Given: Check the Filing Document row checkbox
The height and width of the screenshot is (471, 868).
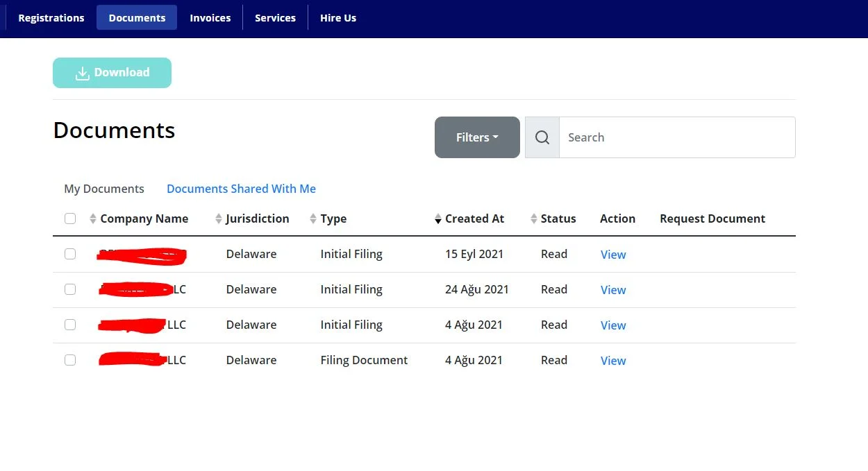Looking at the screenshot, I should coord(70,360).
